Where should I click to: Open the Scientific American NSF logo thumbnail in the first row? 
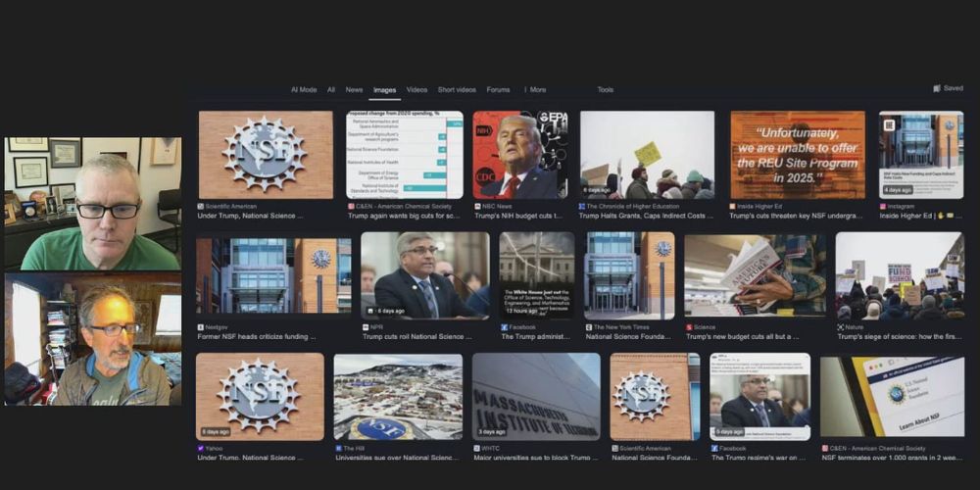coord(266,155)
